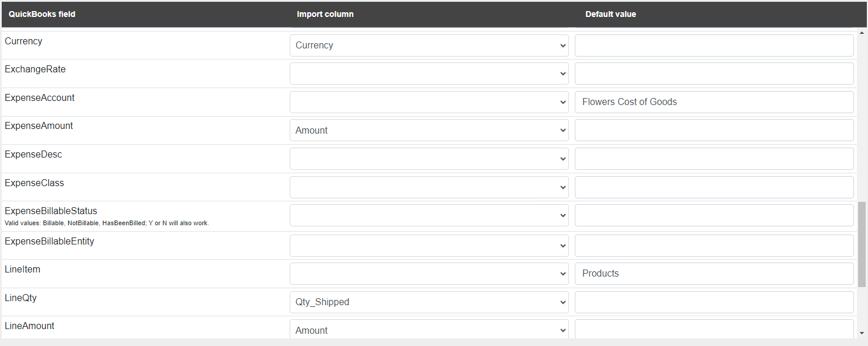
Task: Click the Products default value field
Action: click(714, 274)
